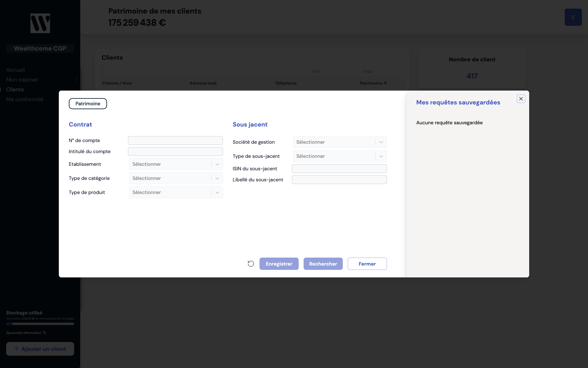Expand the Mon cabinet chevron
Image resolution: width=588 pixels, height=368 pixels.
pyautogui.click(x=76, y=80)
